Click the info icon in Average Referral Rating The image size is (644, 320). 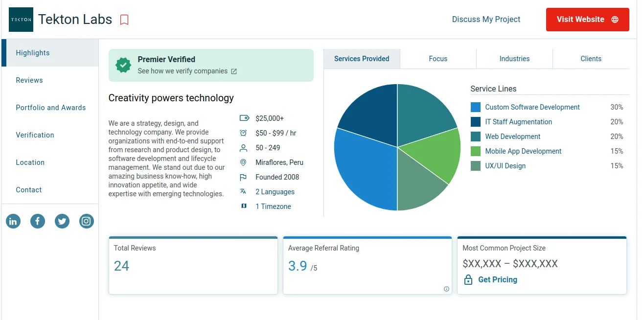[446, 289]
